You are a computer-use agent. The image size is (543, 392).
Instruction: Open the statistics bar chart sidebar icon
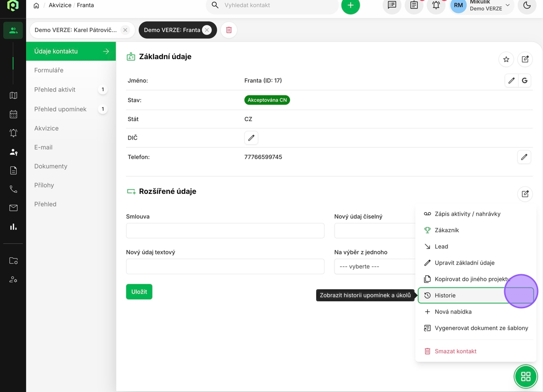pos(14,227)
